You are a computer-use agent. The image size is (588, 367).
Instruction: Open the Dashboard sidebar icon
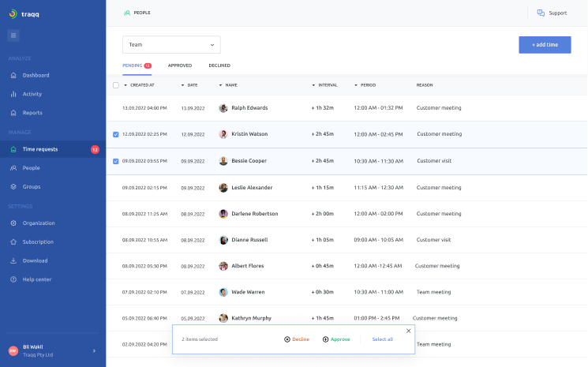coord(13,76)
